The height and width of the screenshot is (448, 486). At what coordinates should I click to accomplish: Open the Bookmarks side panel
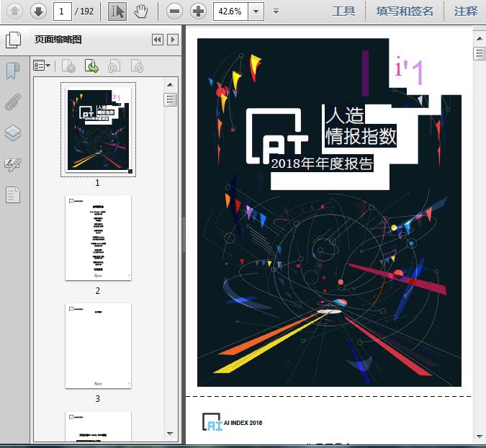tap(13, 71)
